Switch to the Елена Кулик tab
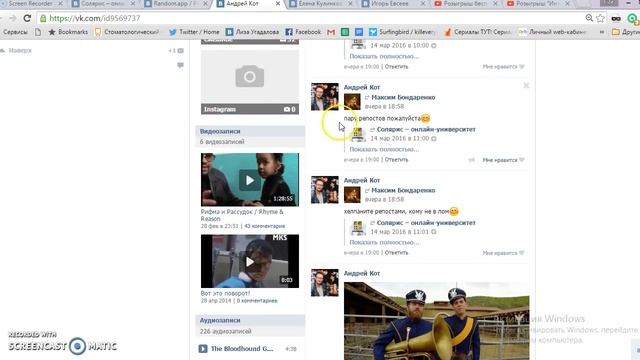The image size is (640, 360). tap(320, 4)
